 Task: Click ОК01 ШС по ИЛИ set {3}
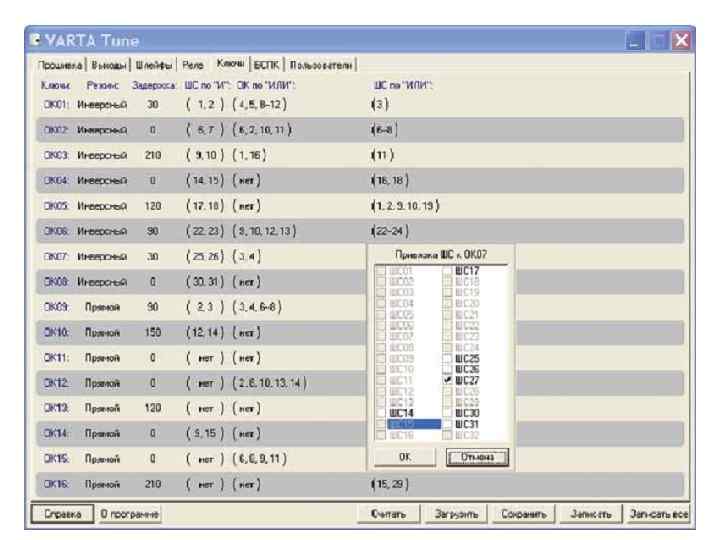tap(380, 105)
